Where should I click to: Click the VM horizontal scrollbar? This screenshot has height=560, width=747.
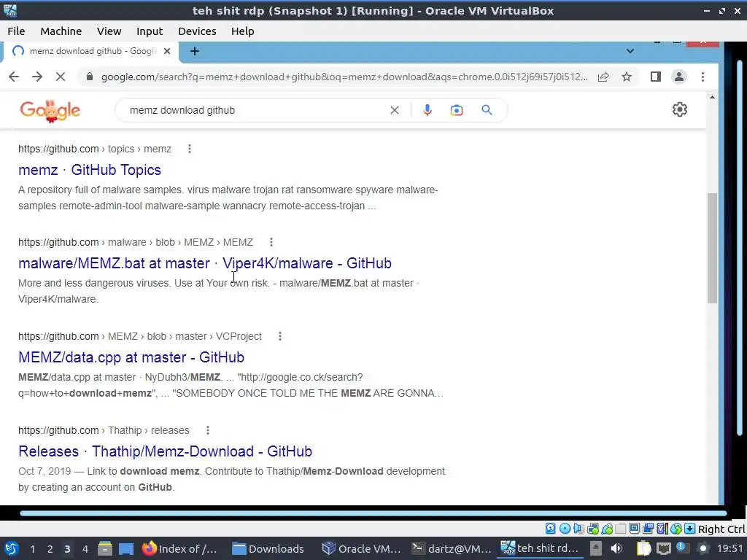coord(373,513)
